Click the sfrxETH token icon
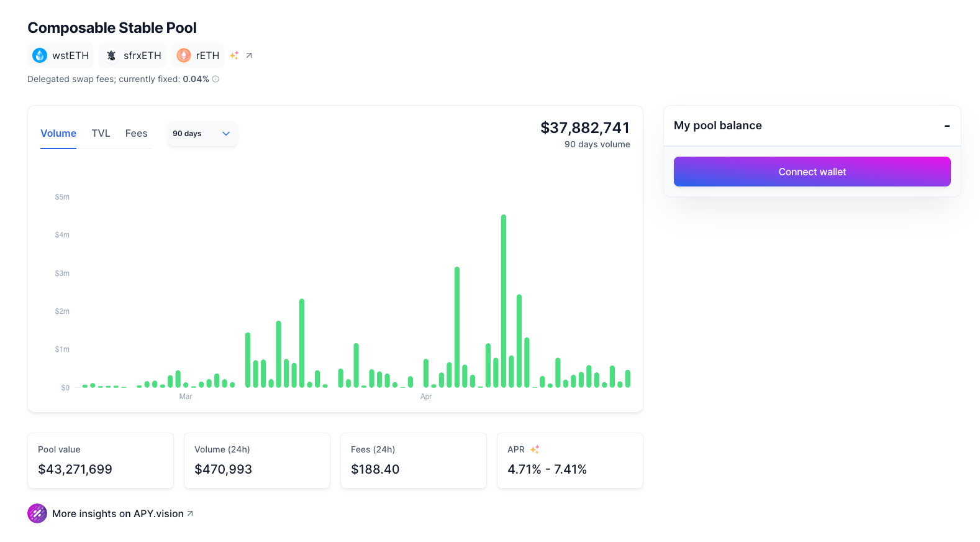Viewport: 980px width, 542px height. (x=111, y=55)
